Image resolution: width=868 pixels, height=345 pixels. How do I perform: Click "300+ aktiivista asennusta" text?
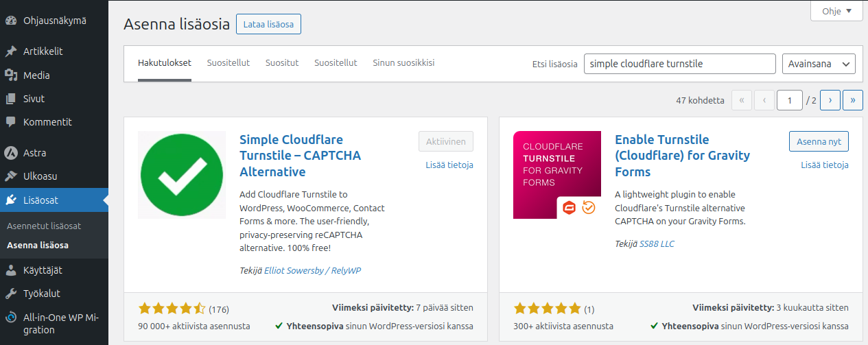563,326
